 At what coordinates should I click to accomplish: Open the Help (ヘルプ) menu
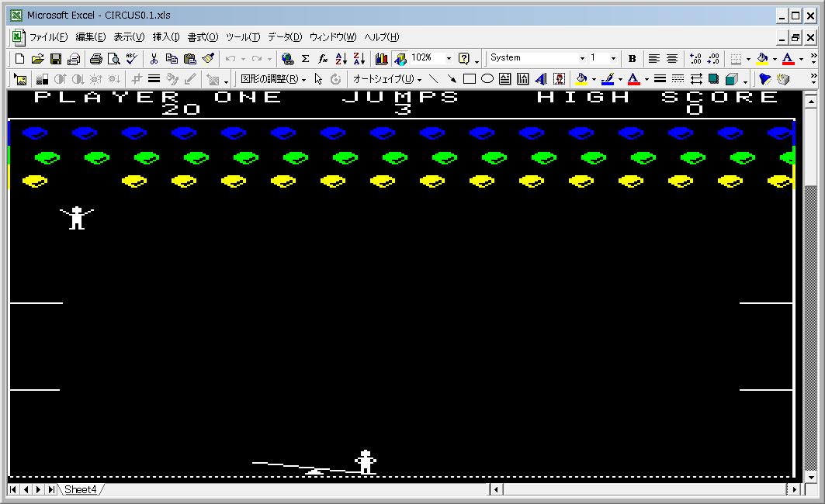tap(382, 36)
